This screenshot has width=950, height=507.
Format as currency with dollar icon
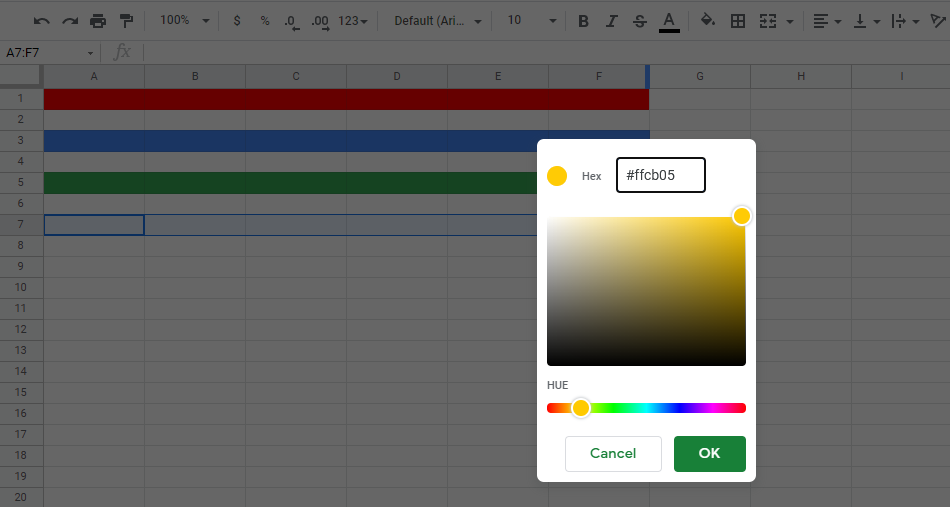(x=236, y=21)
